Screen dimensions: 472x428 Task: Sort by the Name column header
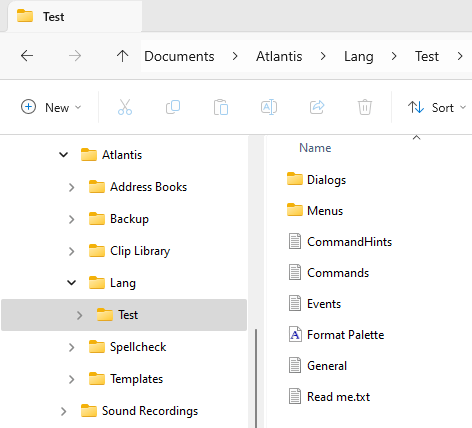tap(315, 148)
